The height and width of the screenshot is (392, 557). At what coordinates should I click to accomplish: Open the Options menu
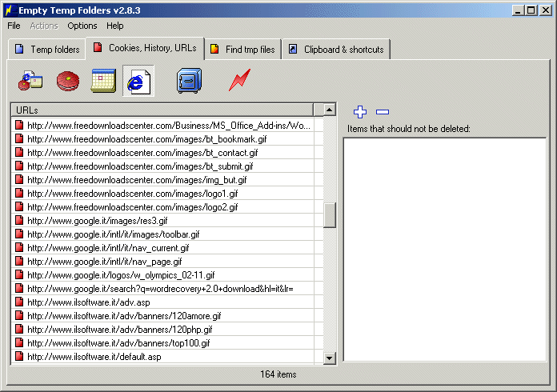[x=82, y=26]
